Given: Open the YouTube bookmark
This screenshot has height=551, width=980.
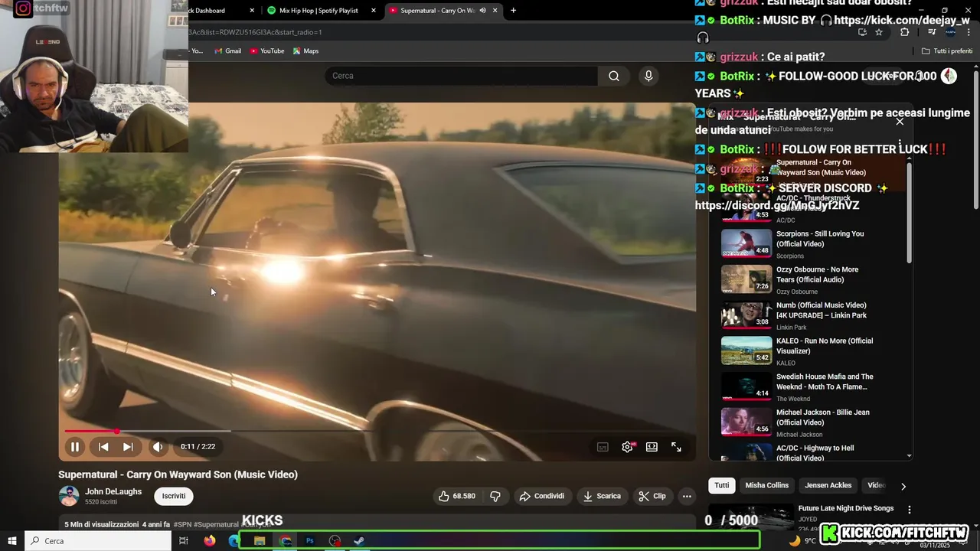Looking at the screenshot, I should click(267, 51).
